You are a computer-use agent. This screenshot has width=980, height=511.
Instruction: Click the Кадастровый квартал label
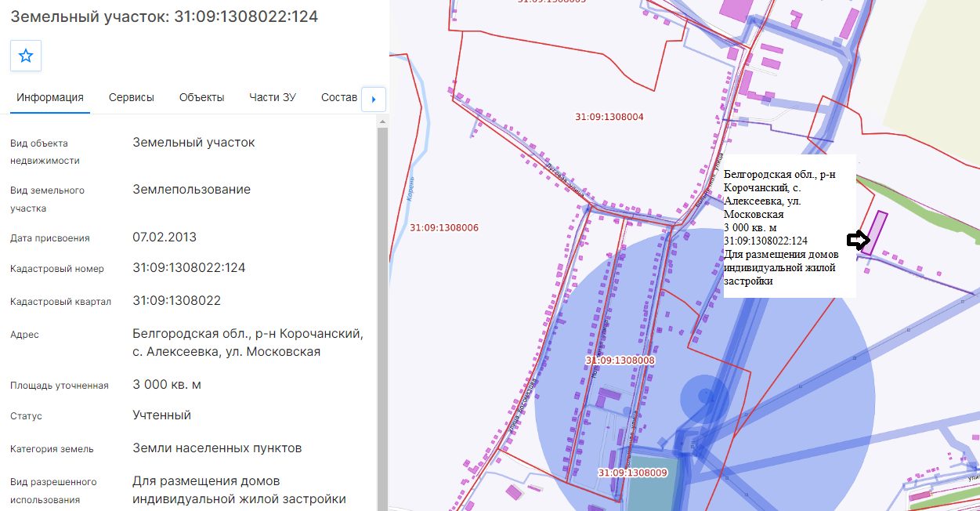tap(60, 302)
